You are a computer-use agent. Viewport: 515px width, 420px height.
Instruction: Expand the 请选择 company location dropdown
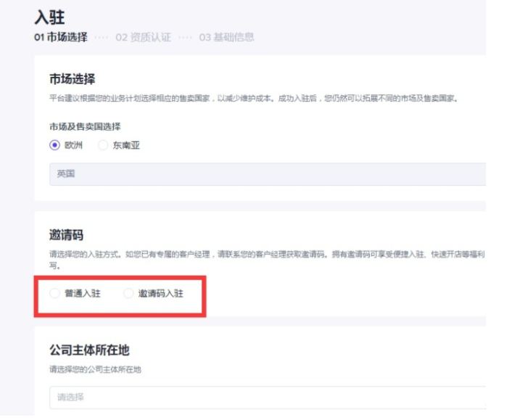[x=267, y=397]
